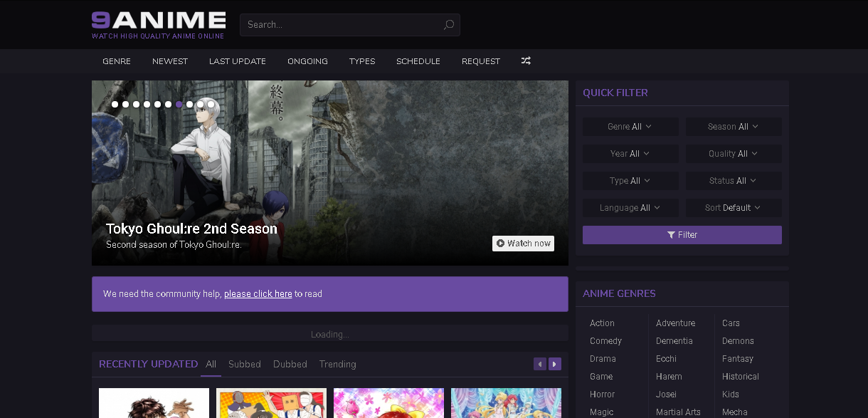Select the third slider dot
The height and width of the screenshot is (418, 868).
[x=136, y=104]
